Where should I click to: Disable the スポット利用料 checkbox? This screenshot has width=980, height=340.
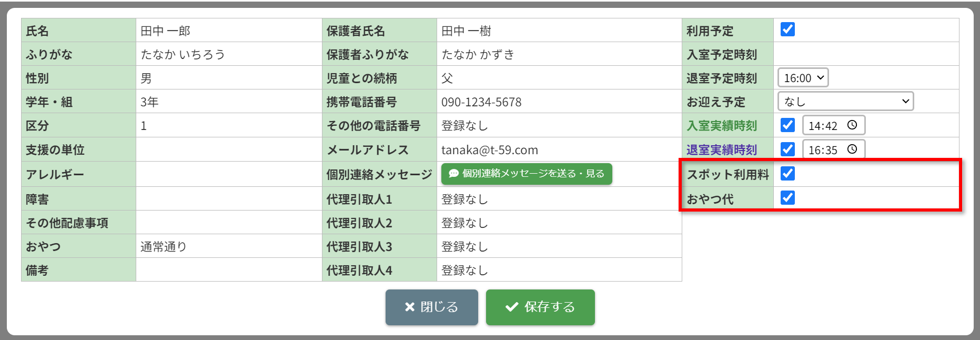click(x=787, y=173)
